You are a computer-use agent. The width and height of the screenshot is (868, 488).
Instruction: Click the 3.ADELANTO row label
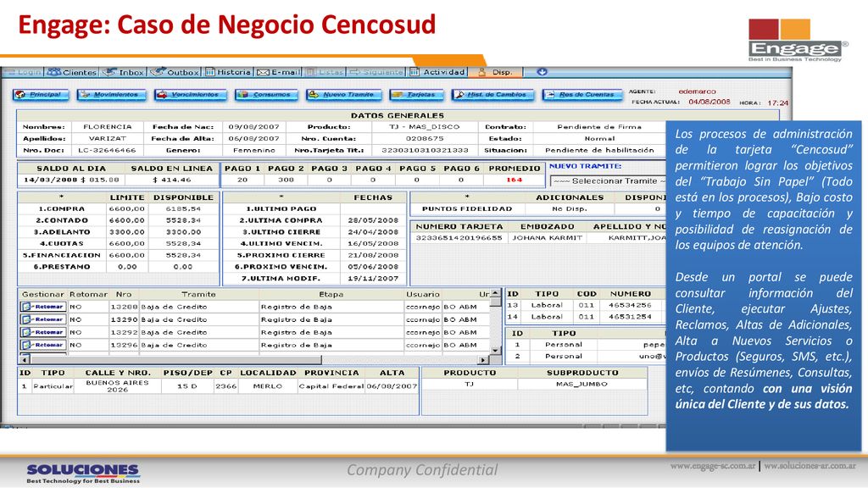pos(61,232)
